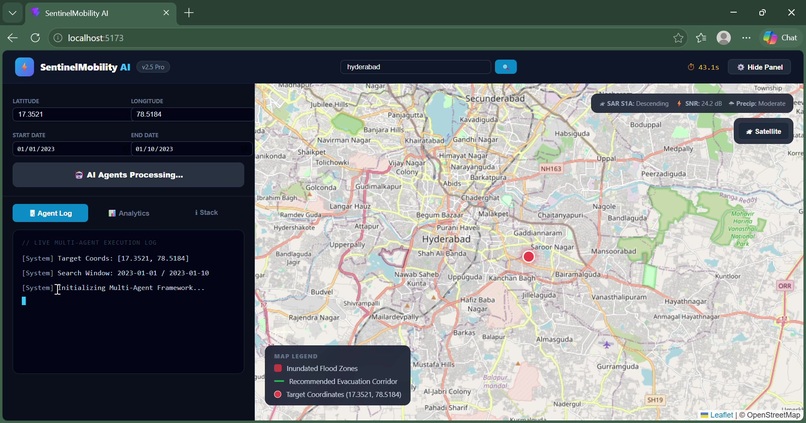Go back in browser history
Screen dimensions: 806x423
12,38
